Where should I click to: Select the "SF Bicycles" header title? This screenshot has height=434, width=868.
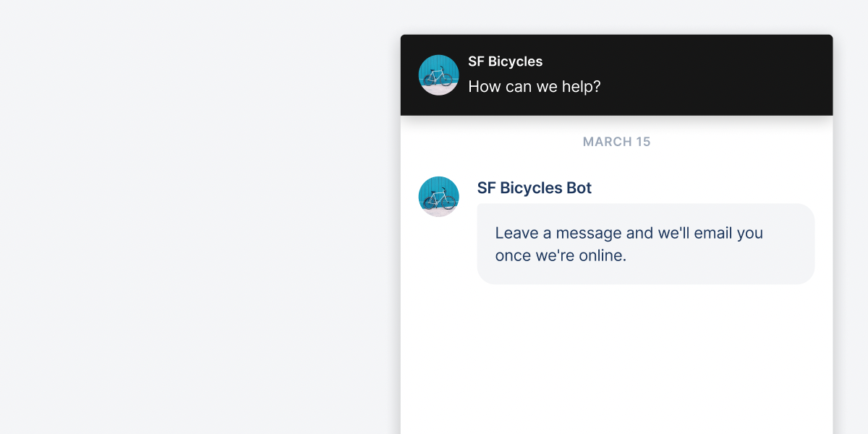(x=505, y=61)
